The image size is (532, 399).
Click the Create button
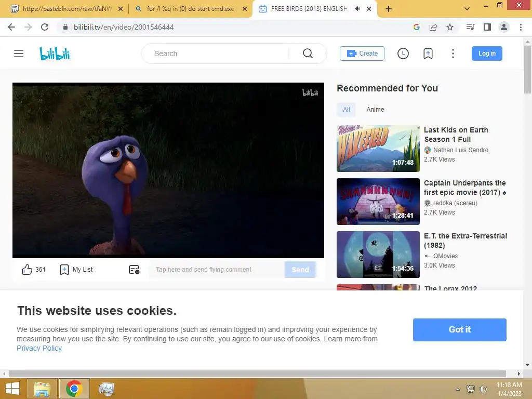362,54
